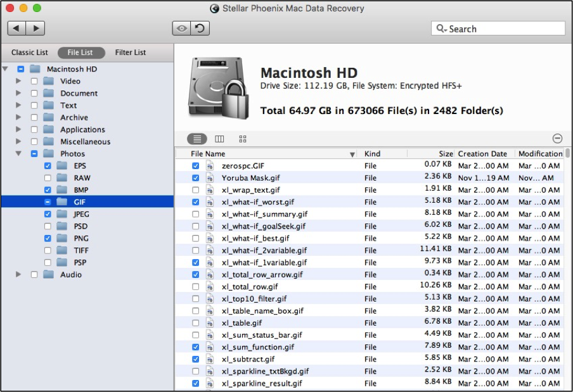The width and height of the screenshot is (573, 392).
Task: Switch to list view icon
Action: point(197,139)
